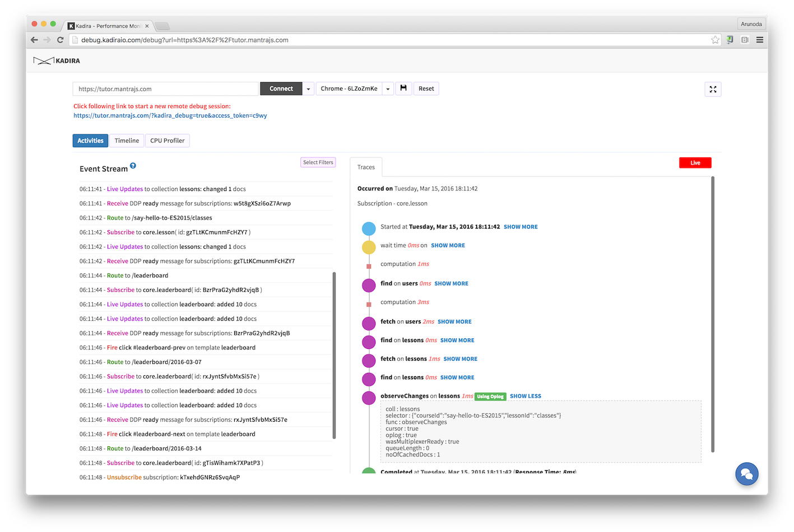Screen dimensions: 794x532
Task: Select Receive ready message rxJyntSfvbMxSi57e event
Action: (x=206, y=420)
